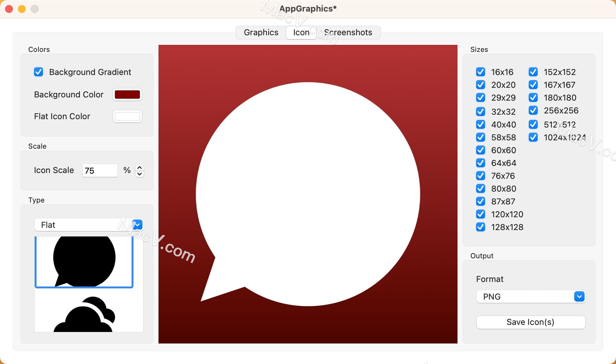Uncheck the 76x76 size checkbox
Image resolution: width=616 pixels, height=364 pixels.
pyautogui.click(x=481, y=176)
